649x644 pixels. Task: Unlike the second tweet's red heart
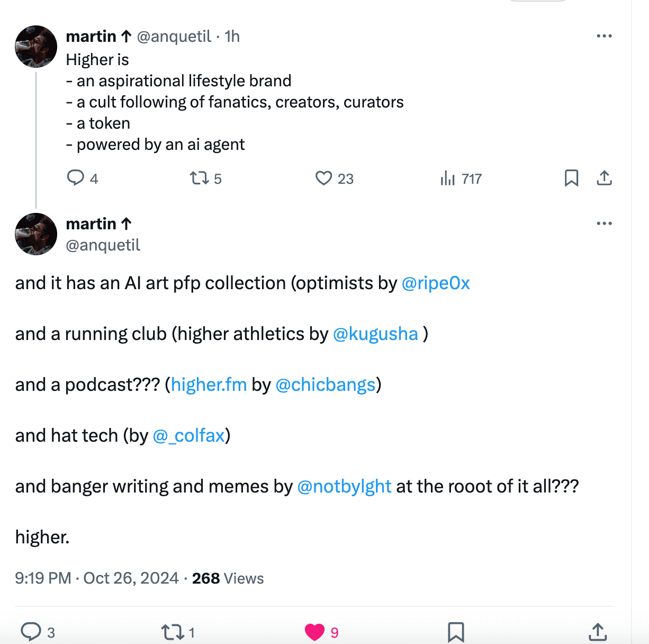pyautogui.click(x=315, y=631)
